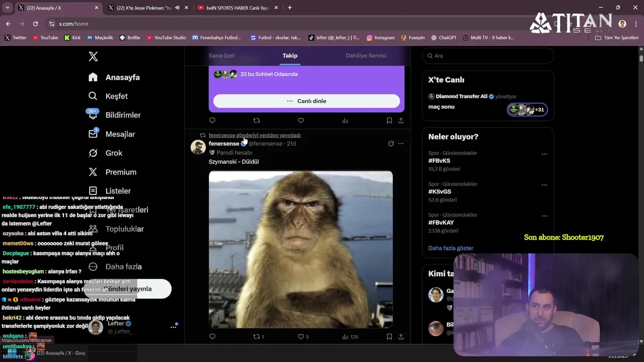Open Maçkolik bookmark

click(100, 38)
